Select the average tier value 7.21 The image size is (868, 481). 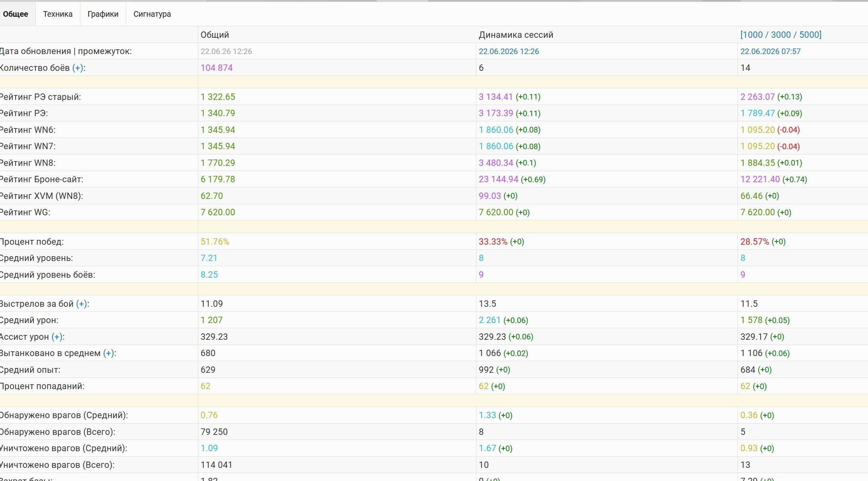click(209, 258)
